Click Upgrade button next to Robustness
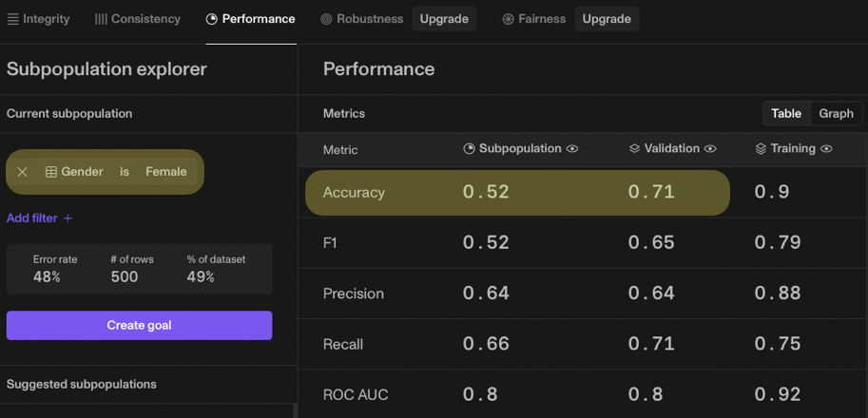This screenshot has width=868, height=418. point(444,19)
